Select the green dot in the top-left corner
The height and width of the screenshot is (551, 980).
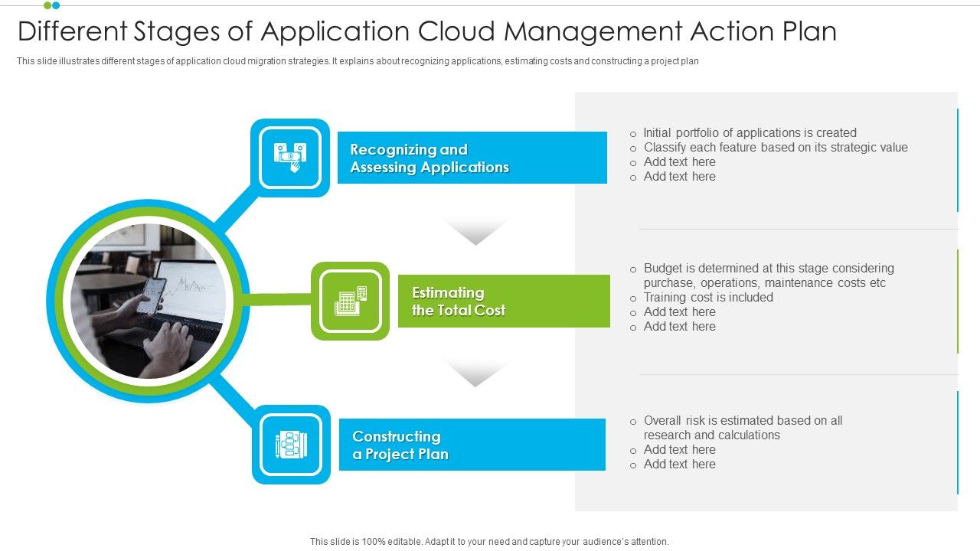click(47, 5)
